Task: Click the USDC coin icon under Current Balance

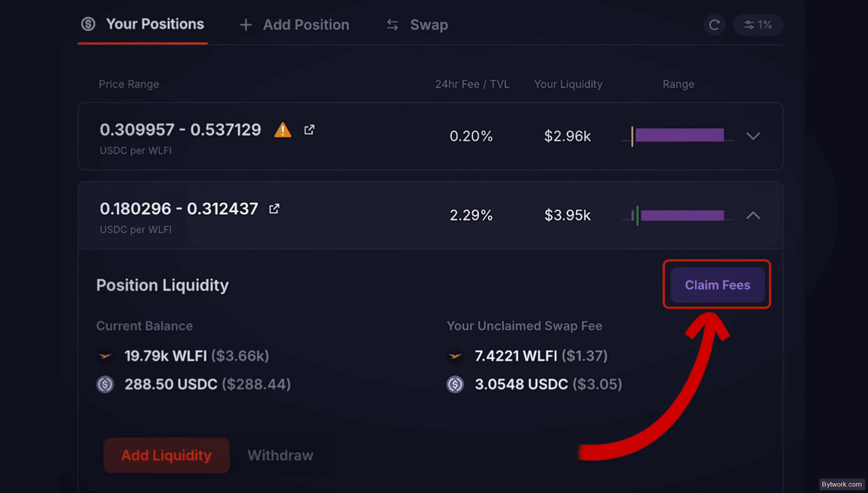Action: pos(105,384)
